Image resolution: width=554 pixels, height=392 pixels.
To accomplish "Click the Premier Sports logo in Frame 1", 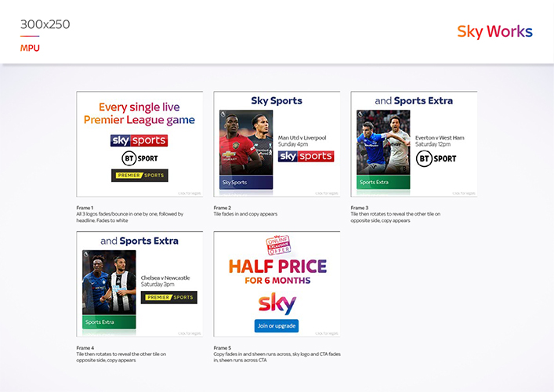I will point(139,176).
